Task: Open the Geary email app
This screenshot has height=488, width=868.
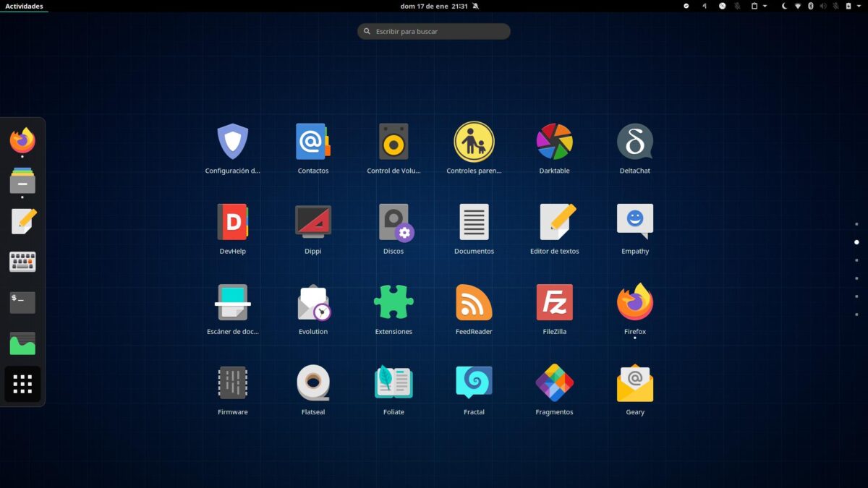Action: tap(634, 382)
